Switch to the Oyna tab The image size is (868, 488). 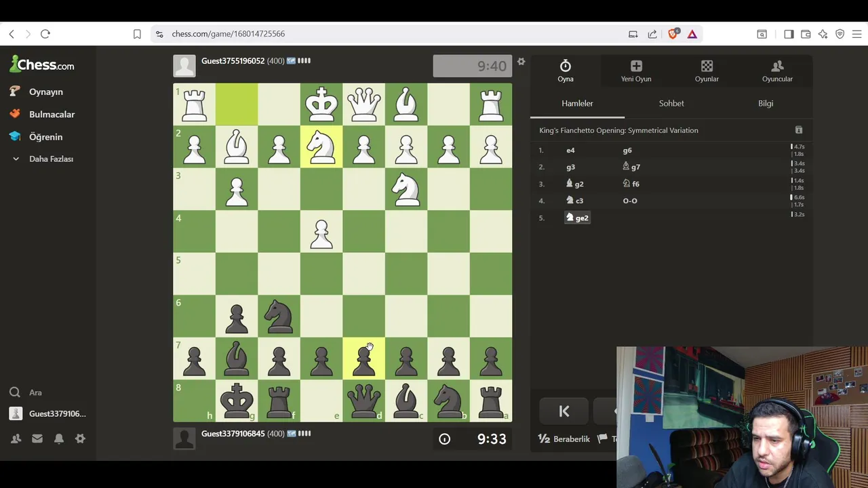click(566, 70)
